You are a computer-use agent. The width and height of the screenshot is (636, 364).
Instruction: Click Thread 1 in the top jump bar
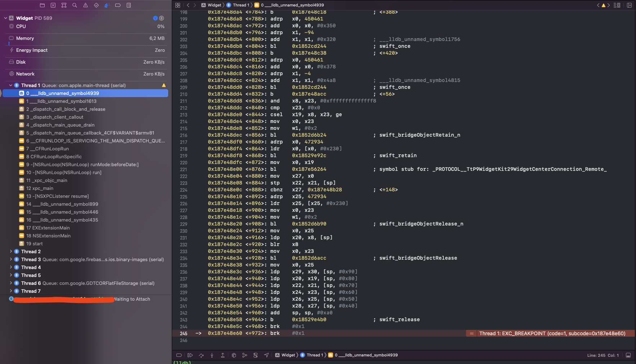[241, 5]
